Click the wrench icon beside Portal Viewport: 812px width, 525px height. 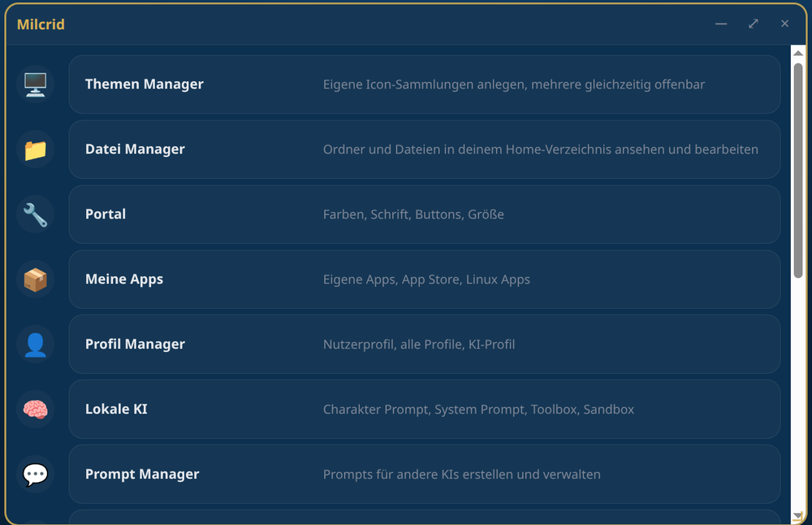35,215
